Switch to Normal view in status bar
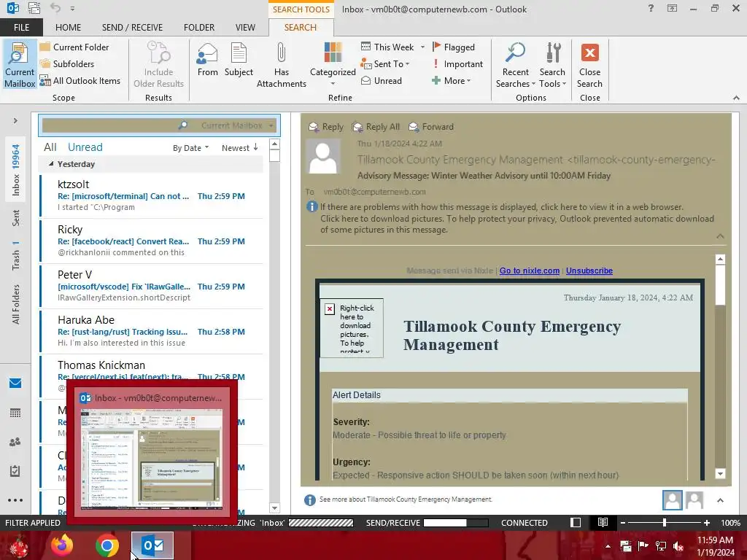Screen dimensions: 747x560 (x=576, y=522)
